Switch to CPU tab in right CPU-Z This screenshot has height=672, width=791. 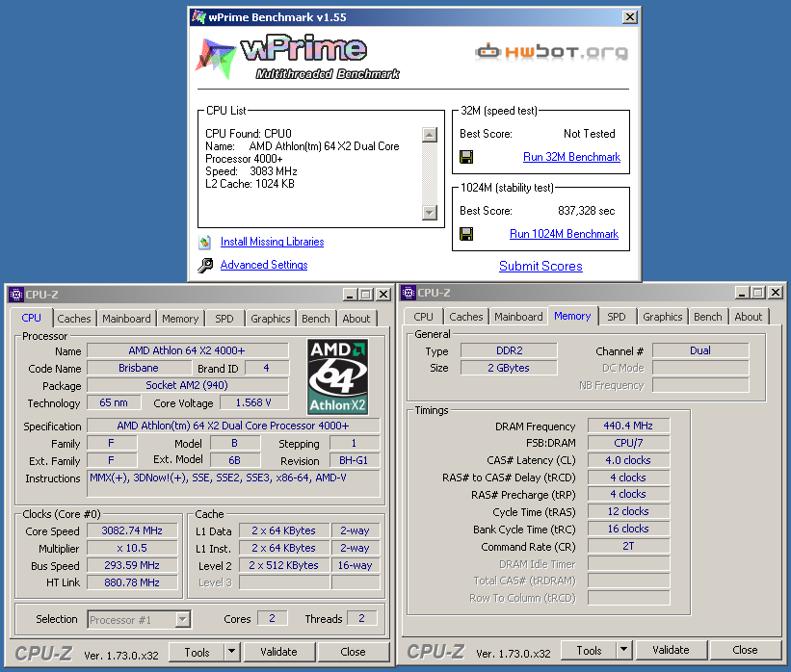(x=423, y=317)
